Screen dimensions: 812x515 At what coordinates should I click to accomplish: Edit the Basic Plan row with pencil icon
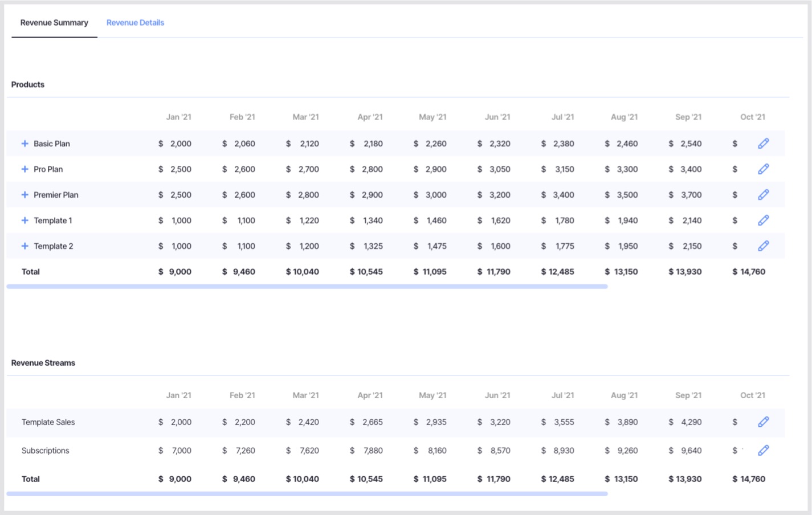pyautogui.click(x=764, y=144)
